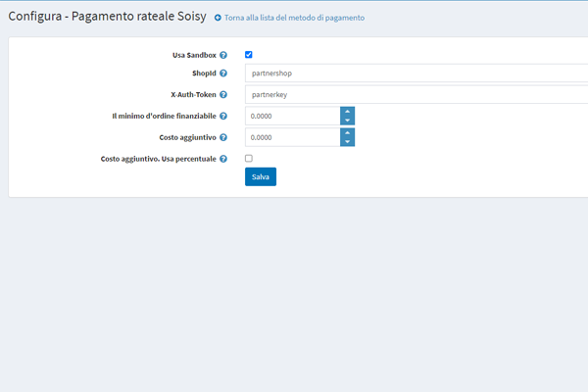
Task: Click help icon next to ShopId
Action: point(223,73)
